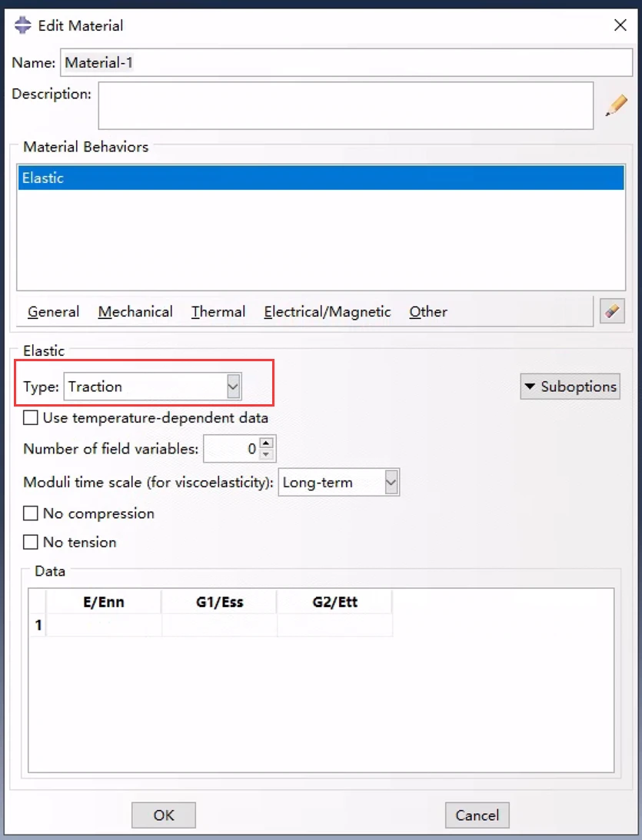Click the E/Enn cell in row 1
Image resolution: width=642 pixels, height=840 pixels.
(104, 625)
